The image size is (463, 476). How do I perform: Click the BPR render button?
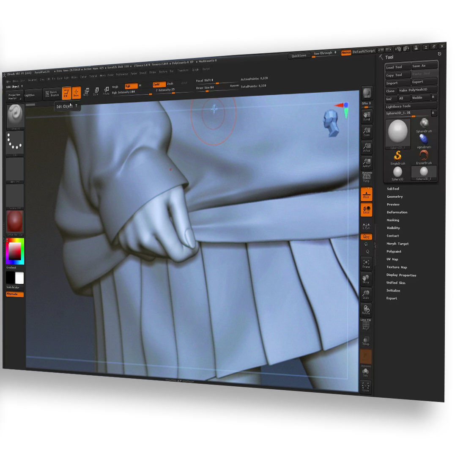pyautogui.click(x=367, y=93)
